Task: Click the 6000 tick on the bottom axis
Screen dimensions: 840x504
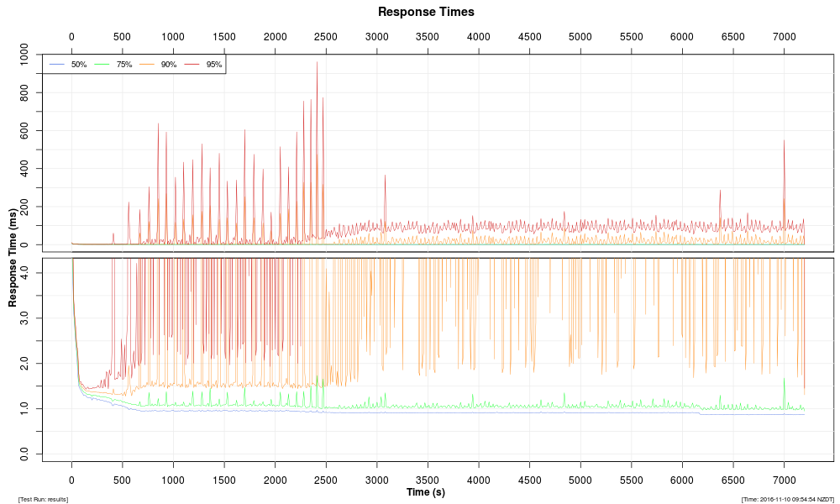Action: point(681,480)
